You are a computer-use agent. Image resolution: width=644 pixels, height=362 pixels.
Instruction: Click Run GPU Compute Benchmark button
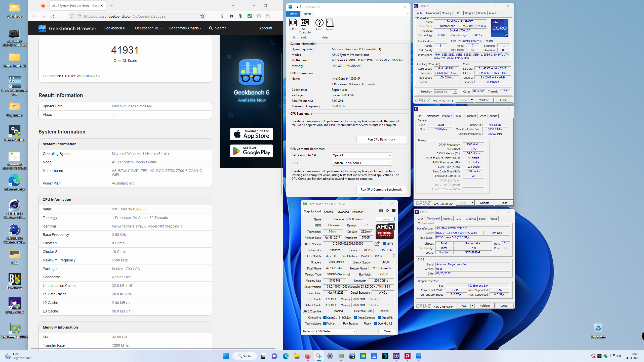(x=381, y=190)
